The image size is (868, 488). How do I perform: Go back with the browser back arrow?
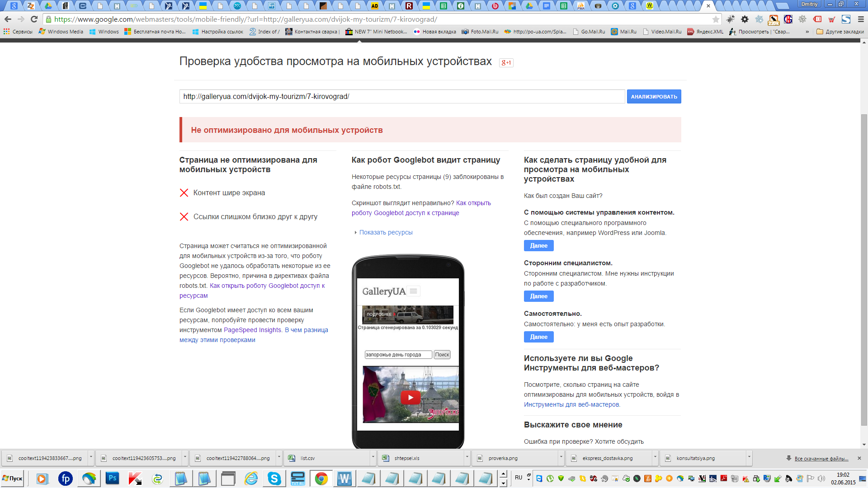(x=8, y=19)
